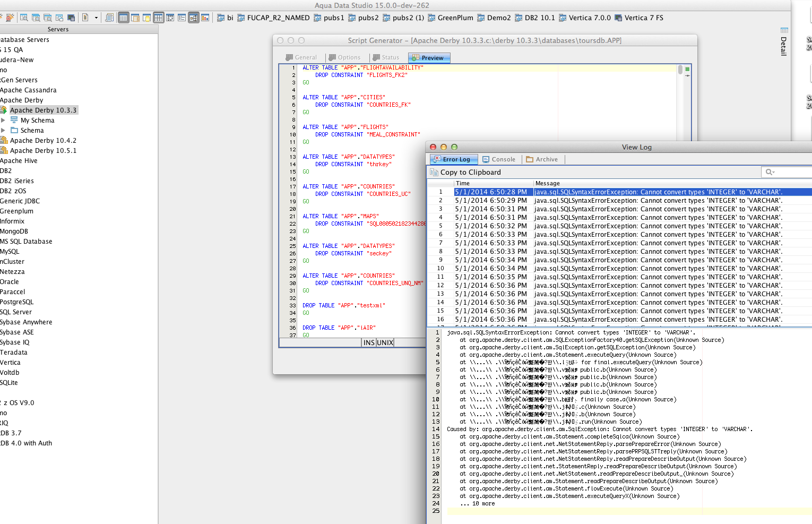Click the Detail side panel table icon
The width and height of the screenshot is (812, 524).
point(784,30)
